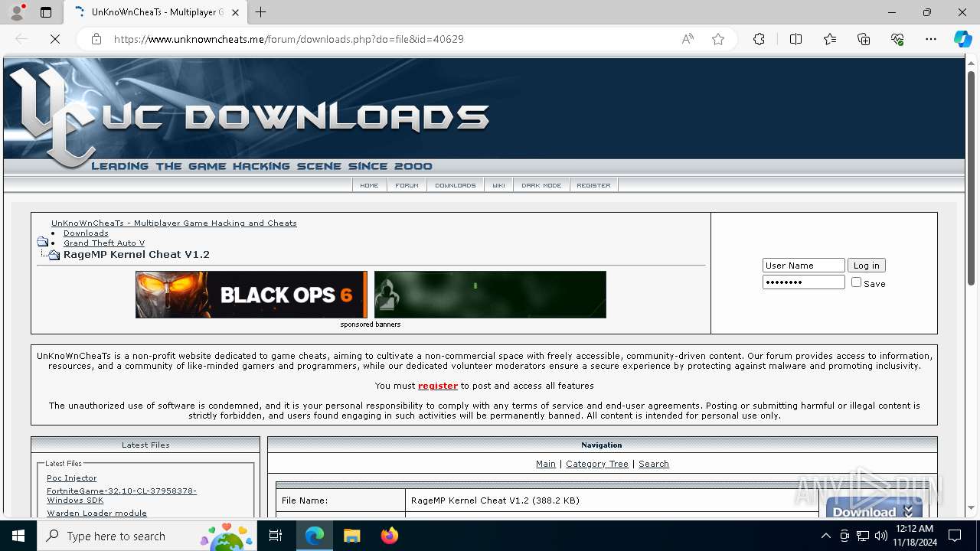The height and width of the screenshot is (551, 980).
Task: Open the Search navigation link
Action: [654, 464]
